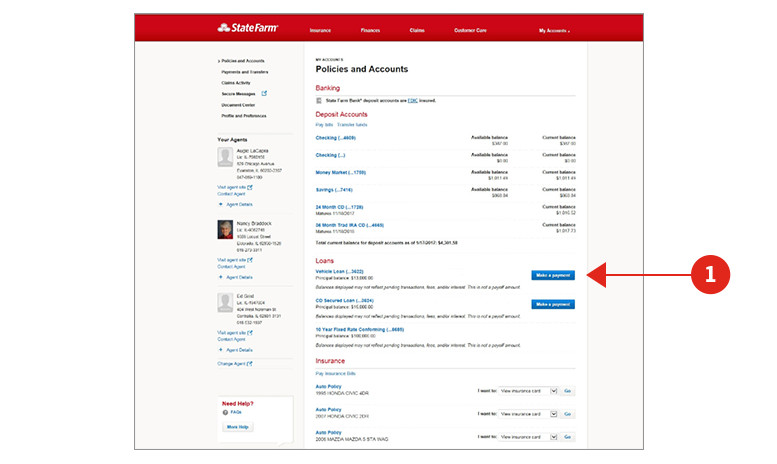The width and height of the screenshot is (777, 464).
Task: Open the Money Market account
Action: [x=340, y=173]
